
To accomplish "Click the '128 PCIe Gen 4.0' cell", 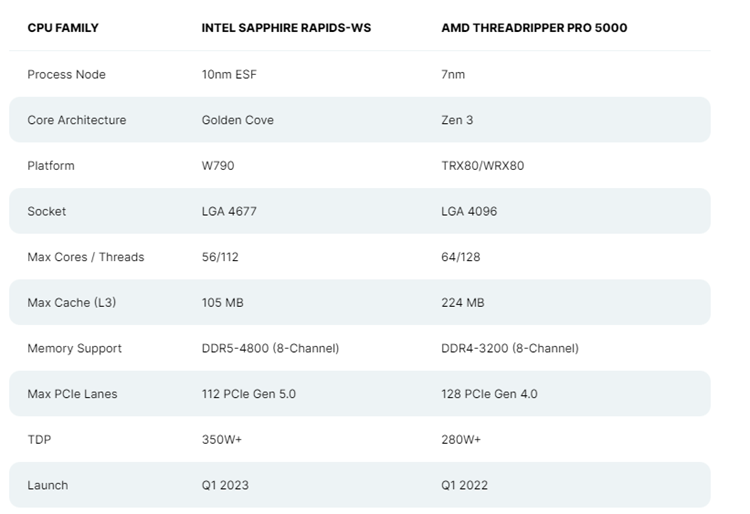I will (489, 394).
